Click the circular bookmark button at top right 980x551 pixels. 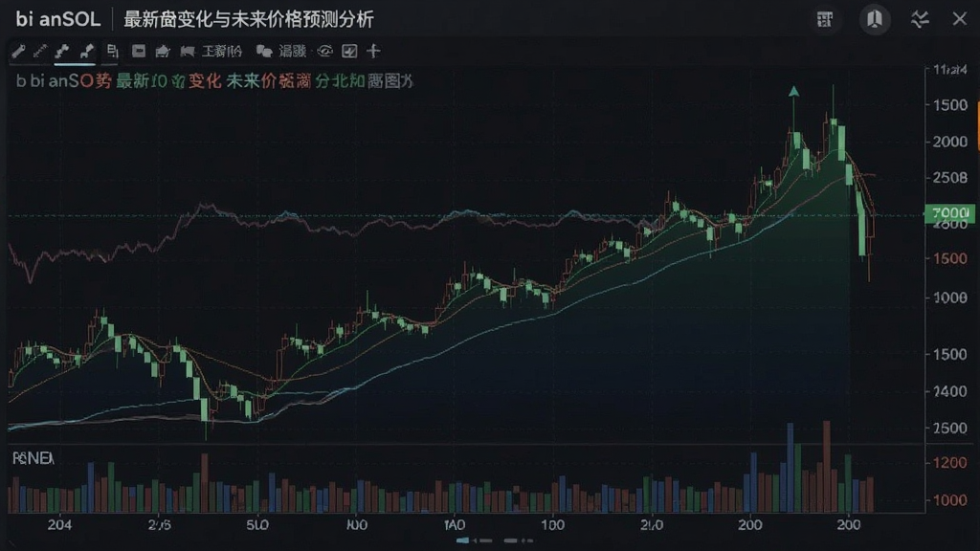coord(875,19)
